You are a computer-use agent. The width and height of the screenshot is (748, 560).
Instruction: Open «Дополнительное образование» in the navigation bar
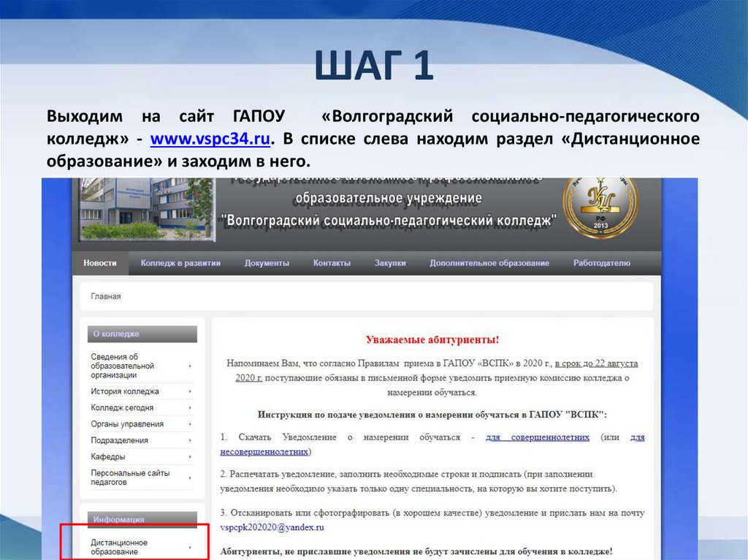point(491,262)
